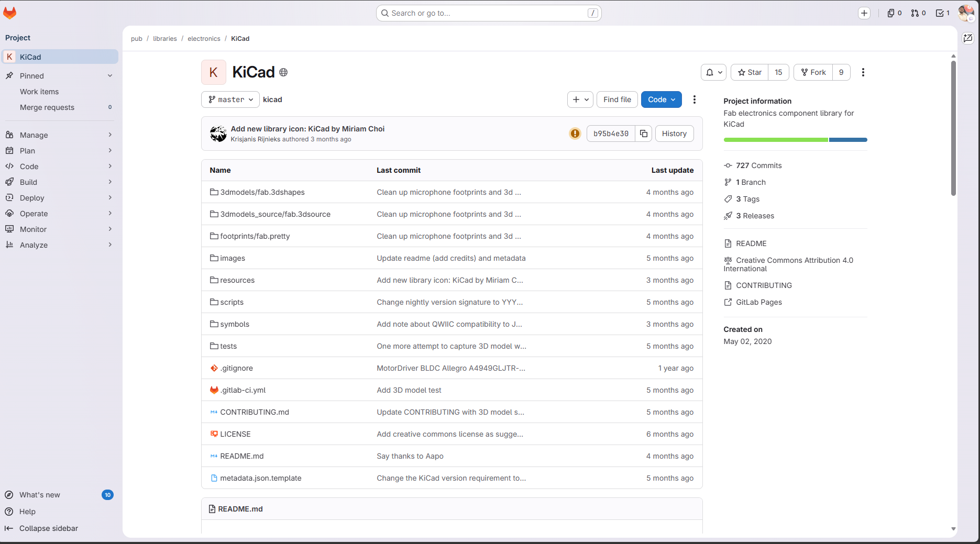Image resolution: width=980 pixels, height=544 pixels.
Task: View the 15 stargazers count
Action: pos(778,72)
